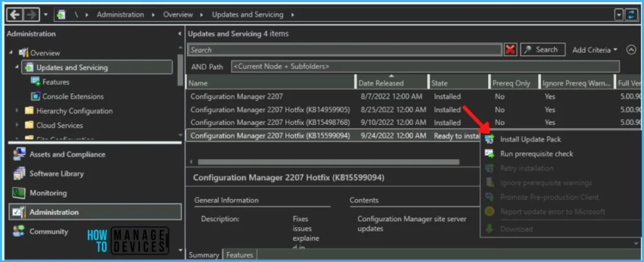Viewport: 644px width, 262px height.
Task: Click the forward navigation arrow
Action: coord(31,14)
